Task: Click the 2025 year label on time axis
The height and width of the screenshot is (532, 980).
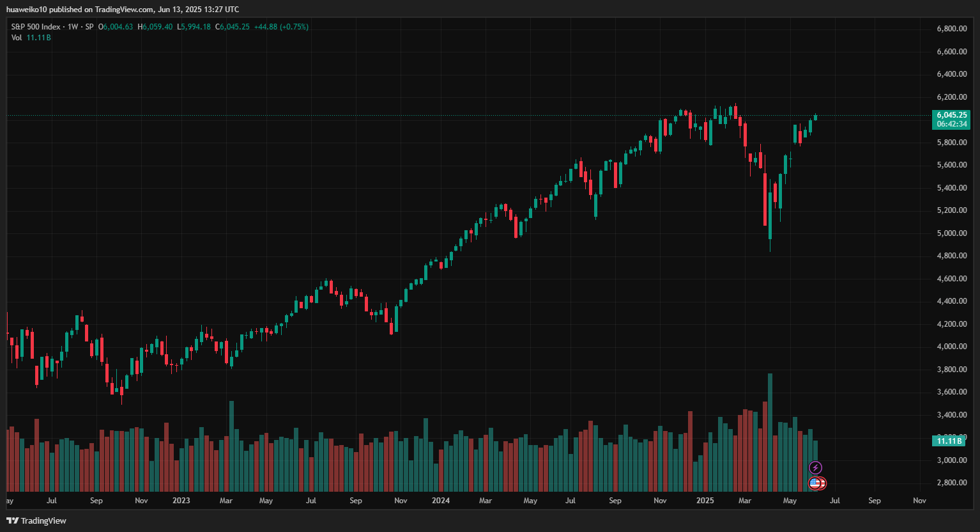Action: click(x=705, y=501)
